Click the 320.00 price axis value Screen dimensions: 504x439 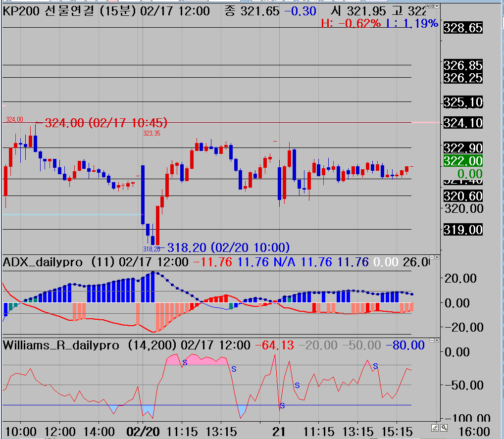[464, 209]
